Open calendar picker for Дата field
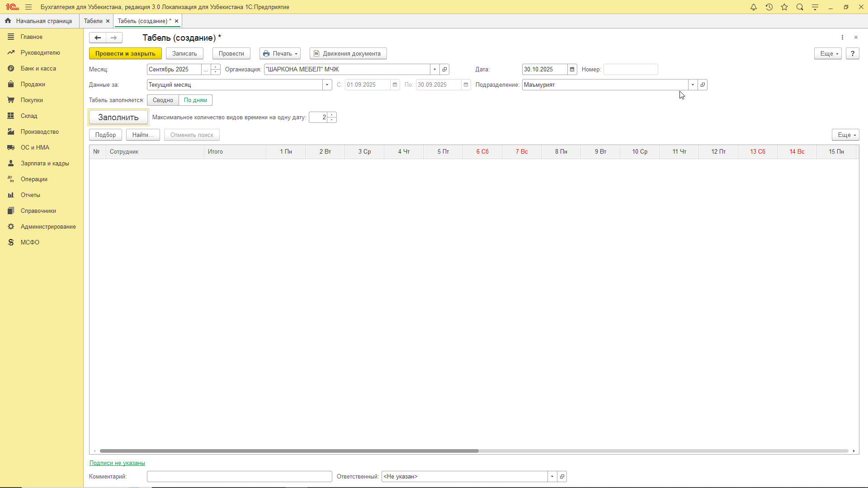 click(x=572, y=70)
